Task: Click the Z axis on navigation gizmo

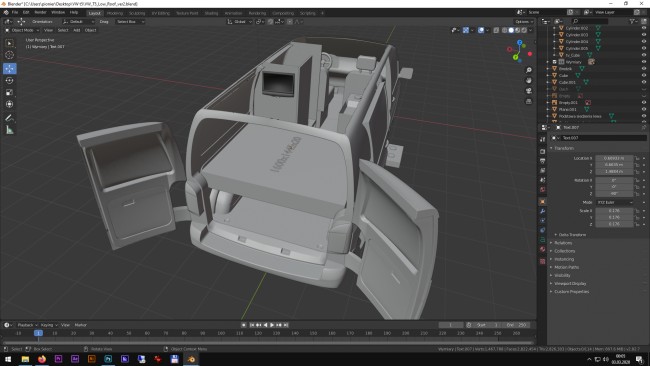Action: point(520,43)
